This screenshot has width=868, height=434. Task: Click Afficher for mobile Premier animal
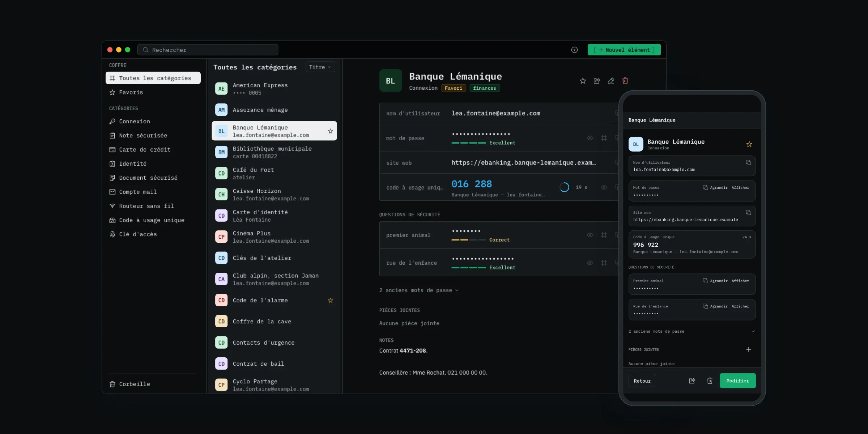[x=740, y=281]
